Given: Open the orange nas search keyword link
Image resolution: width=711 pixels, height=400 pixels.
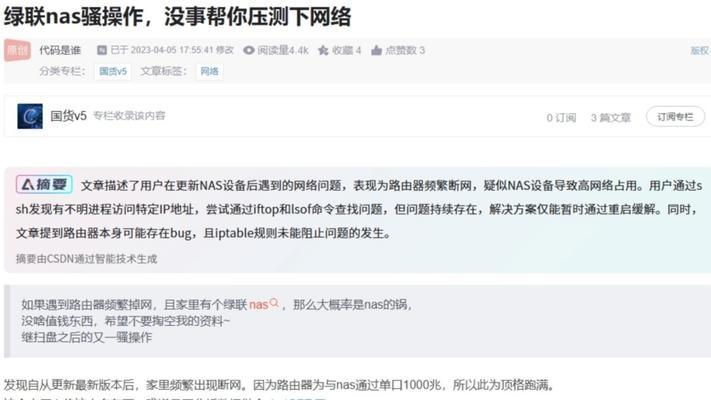Looking at the screenshot, I should click(258, 304).
